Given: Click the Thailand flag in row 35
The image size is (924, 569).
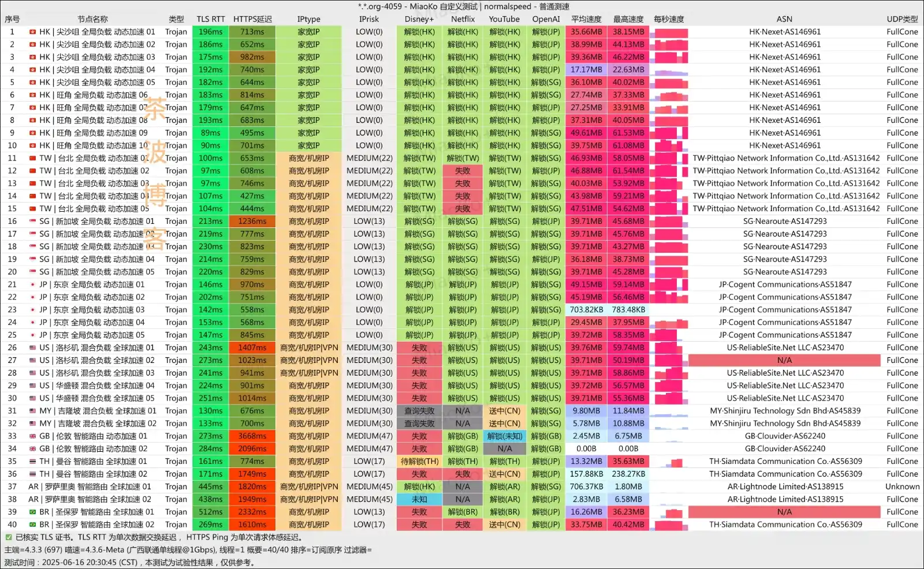Looking at the screenshot, I should 33,462.
